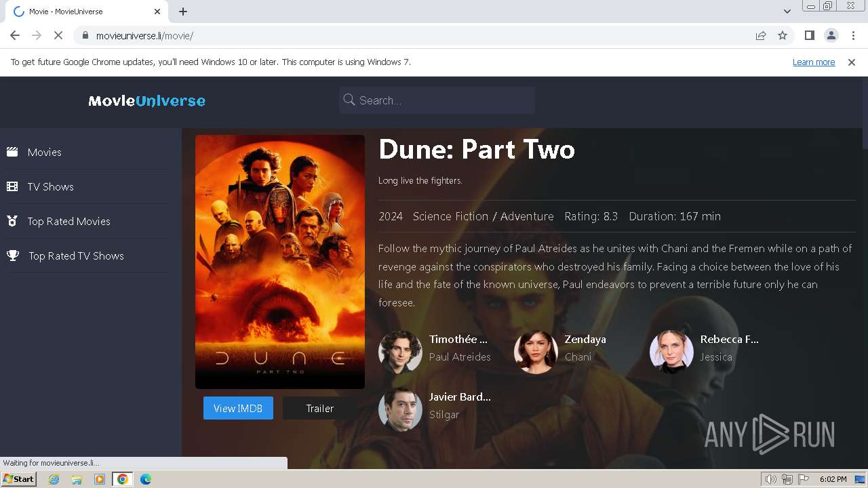
Task: Click the Rebecca F... cast name
Action: pos(730,340)
